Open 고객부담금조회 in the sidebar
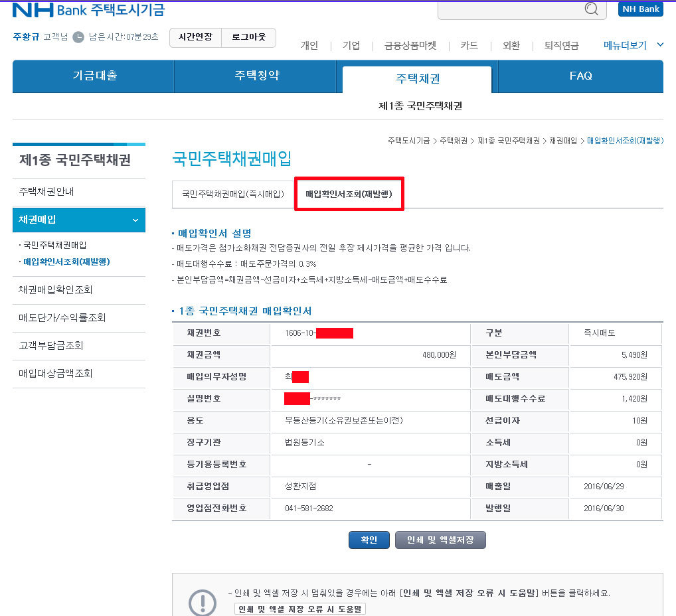Viewport: 676px width, 616px height. pyautogui.click(x=79, y=346)
